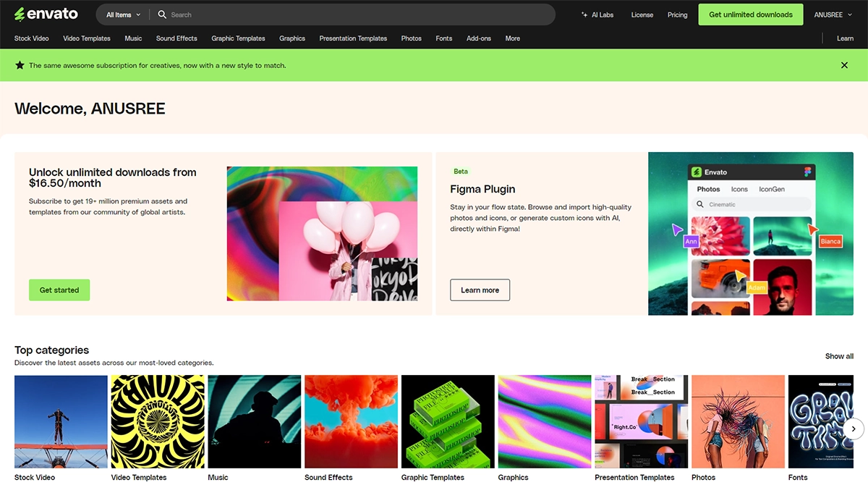Expand the ANUSREE account menu
This screenshot has height=485, width=868.
click(x=833, y=14)
